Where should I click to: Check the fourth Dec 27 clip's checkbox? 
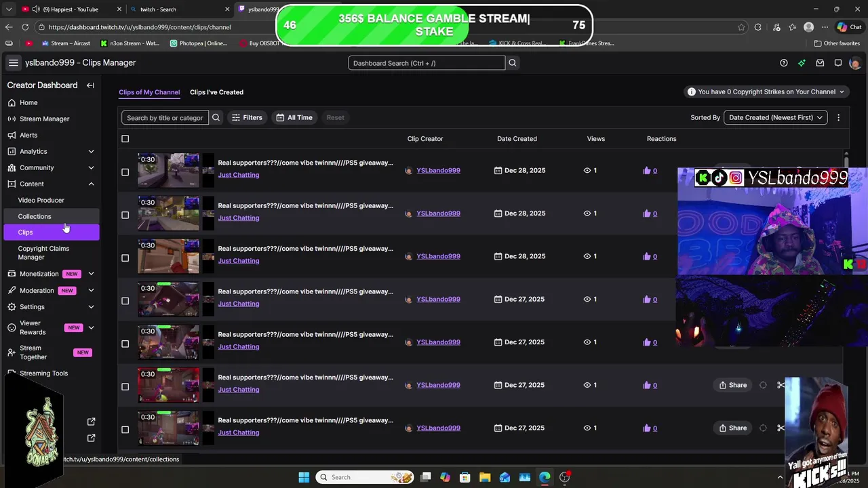(x=125, y=430)
